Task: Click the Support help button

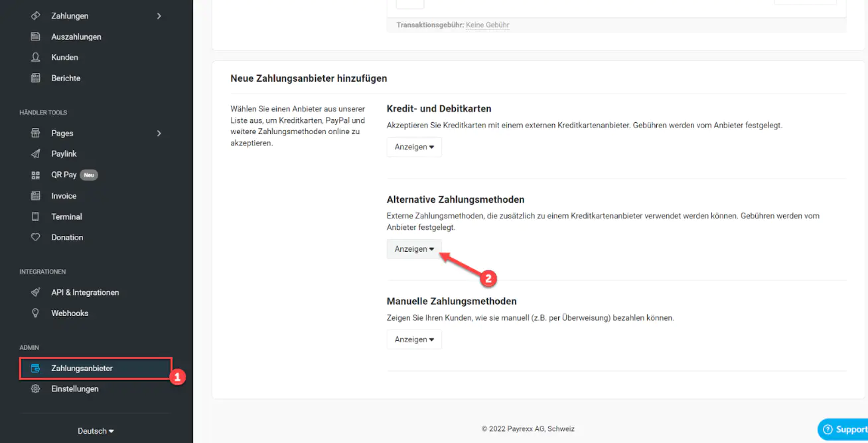Action: 843,430
